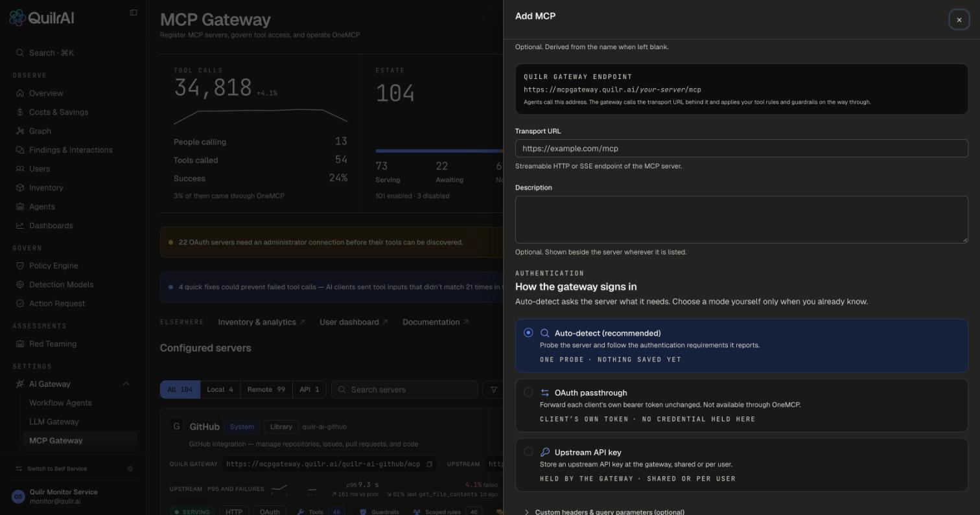980x515 pixels.
Task: Click the Policy Engine shield icon
Action: pyautogui.click(x=20, y=266)
